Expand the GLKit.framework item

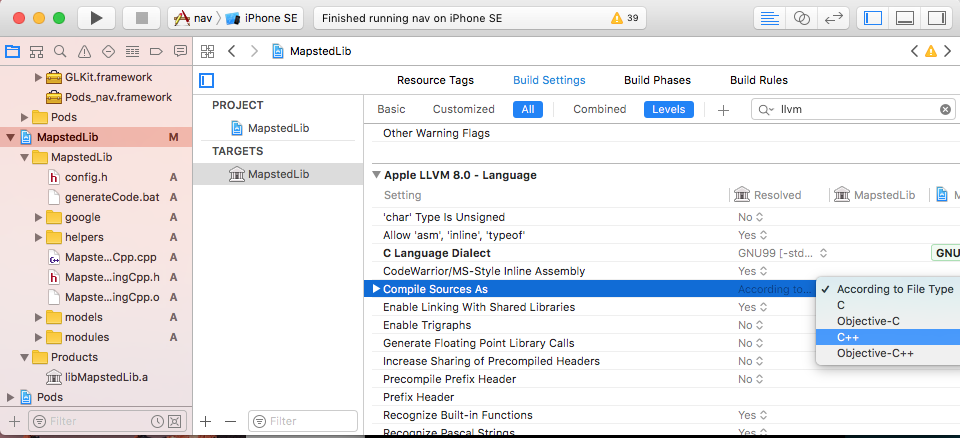39,77
